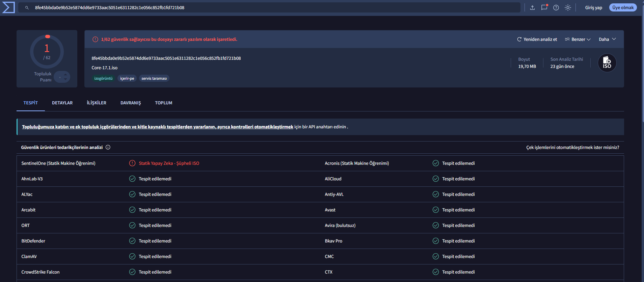Click the check icon in ClamAV row

[x=132, y=256]
